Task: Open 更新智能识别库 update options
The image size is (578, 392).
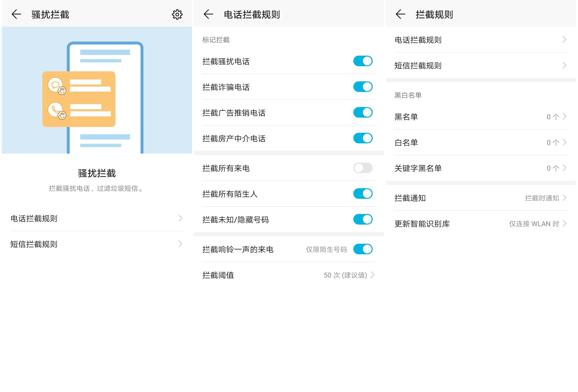Action: click(480, 223)
